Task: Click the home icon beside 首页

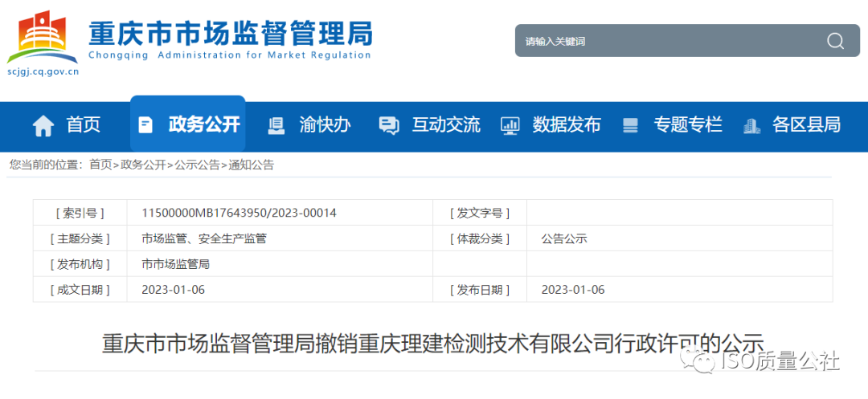Action: pyautogui.click(x=43, y=125)
